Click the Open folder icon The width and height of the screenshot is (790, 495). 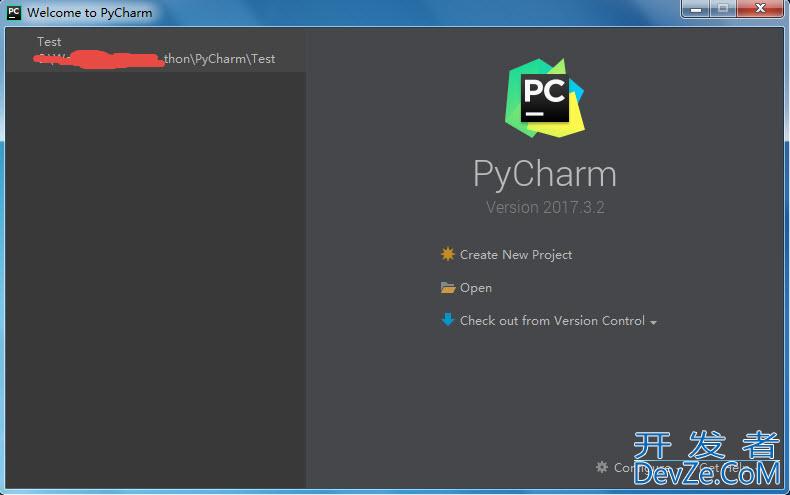click(447, 287)
